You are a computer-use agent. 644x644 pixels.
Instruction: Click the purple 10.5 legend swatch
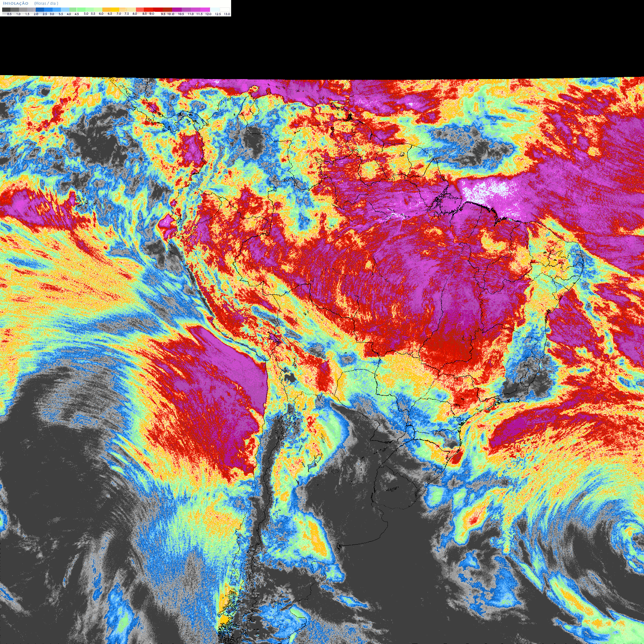tap(177, 10)
